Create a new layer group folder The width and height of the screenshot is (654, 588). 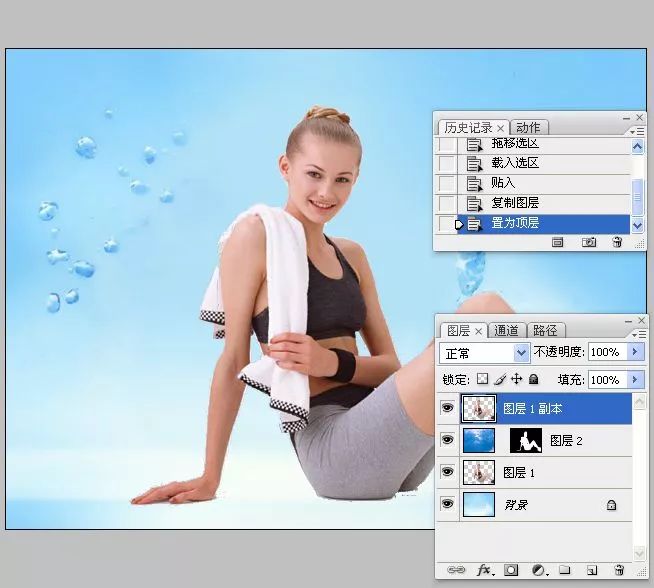coord(564,570)
